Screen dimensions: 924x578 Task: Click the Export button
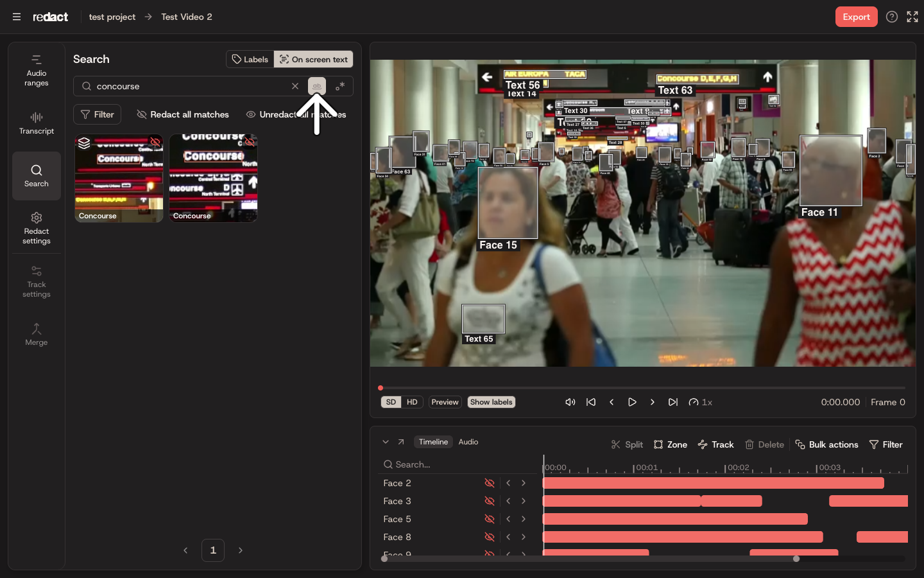click(x=857, y=17)
